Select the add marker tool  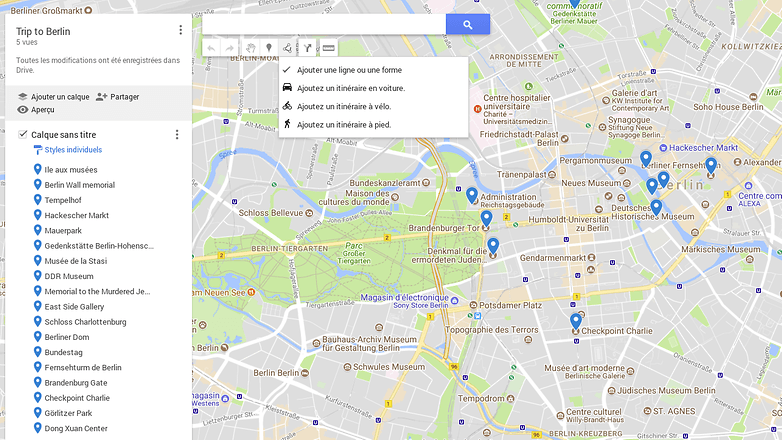click(268, 48)
